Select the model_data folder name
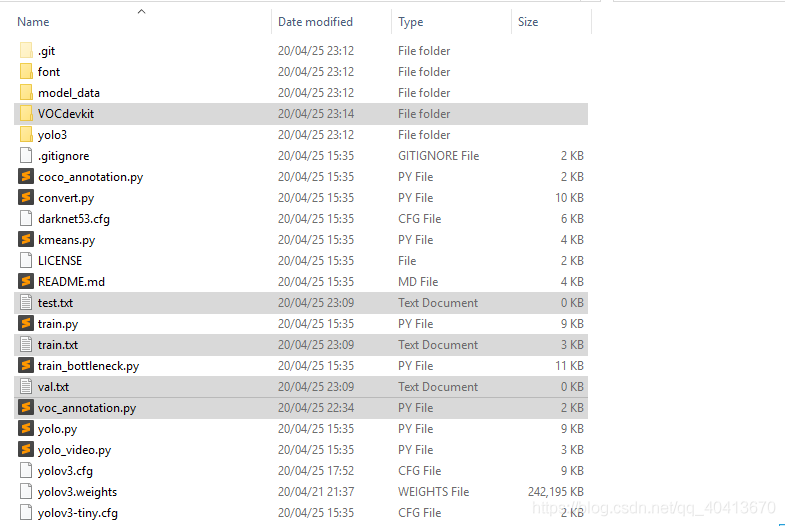Screen dimensions: 785x526 click(69, 93)
